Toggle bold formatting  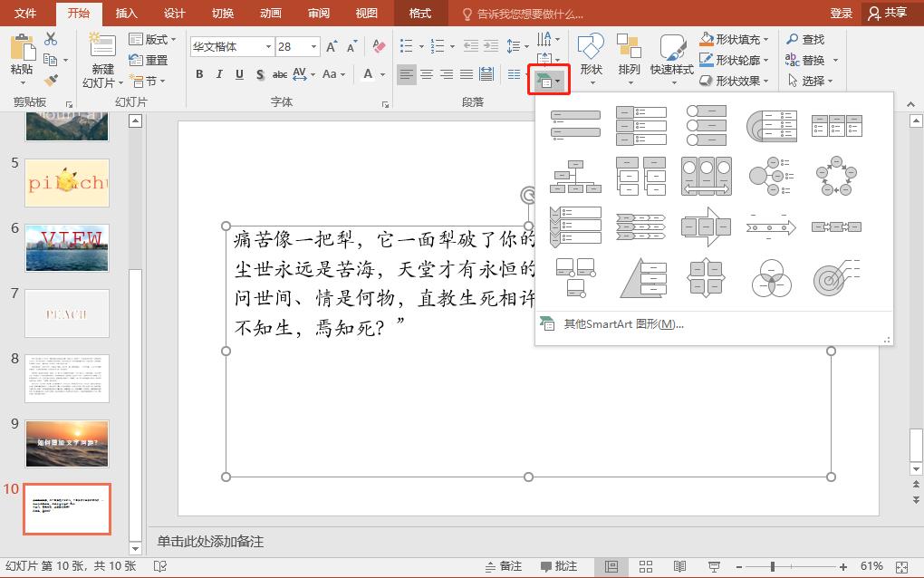click(199, 74)
